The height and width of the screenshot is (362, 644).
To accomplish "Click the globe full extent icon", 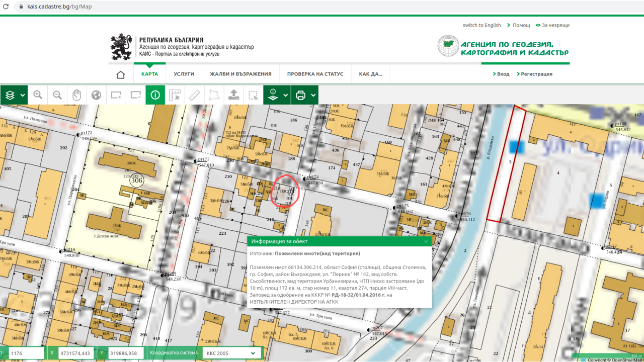I will pos(97,95).
